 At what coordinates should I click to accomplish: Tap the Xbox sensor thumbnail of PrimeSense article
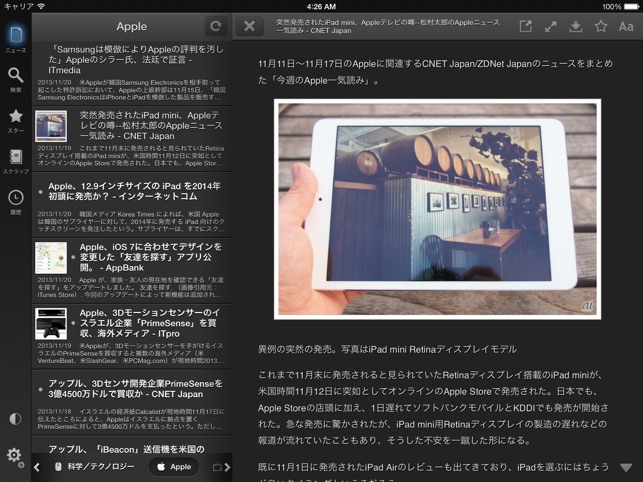point(51,324)
